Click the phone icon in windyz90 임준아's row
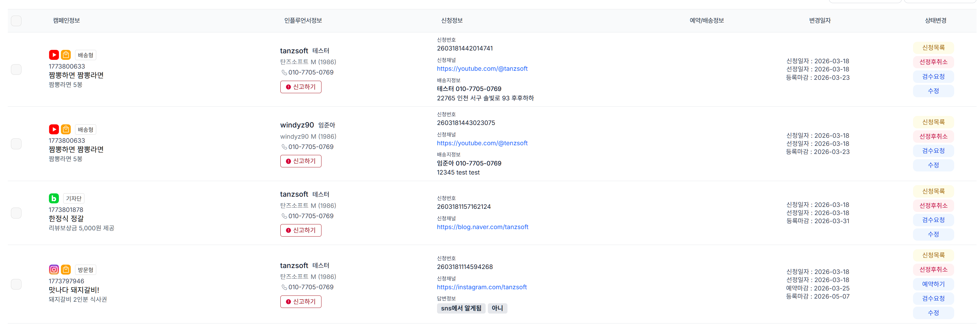The width and height of the screenshot is (980, 331). coord(285,146)
